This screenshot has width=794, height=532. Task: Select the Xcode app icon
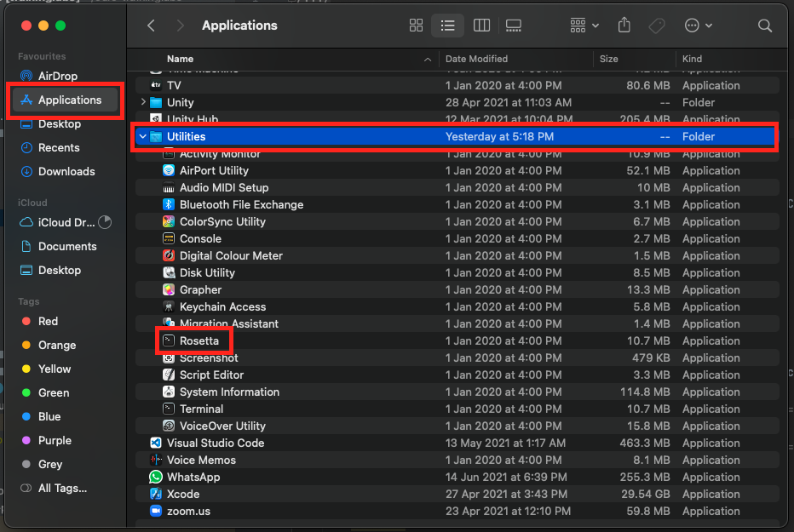point(156,494)
